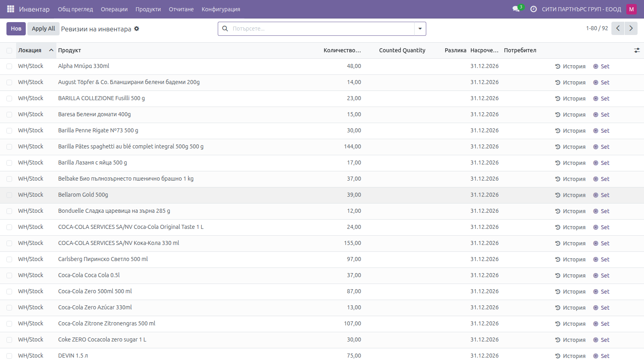Open История for Bellarom Gold 500g

tap(570, 195)
